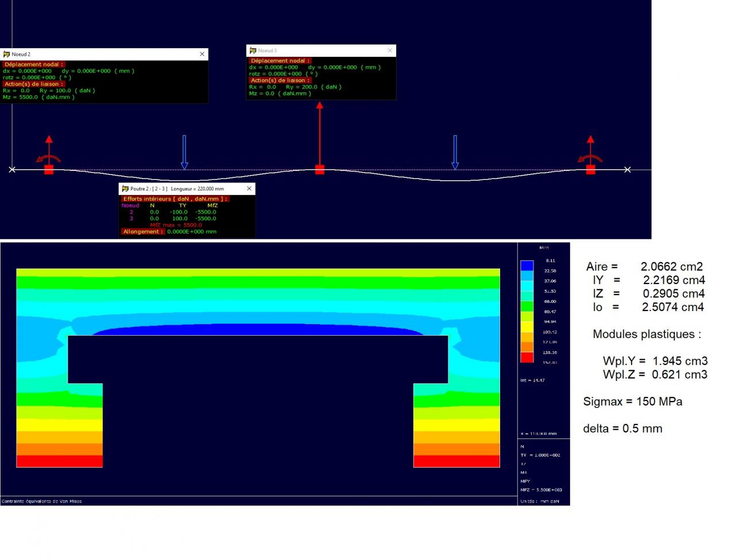The image size is (735, 560).
Task: Click the 'delta = 0.5 mm' text
Action: 622,429
